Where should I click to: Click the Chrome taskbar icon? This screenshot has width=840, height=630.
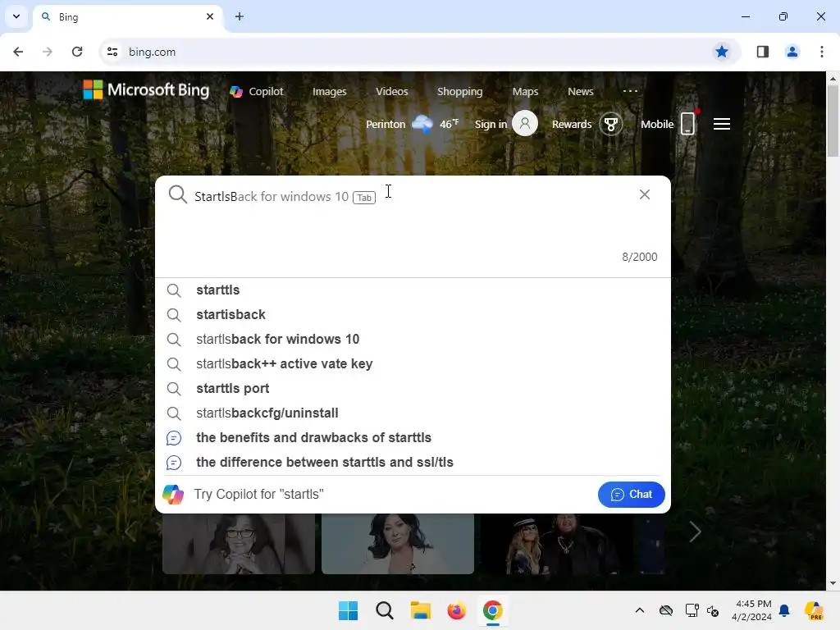(x=493, y=610)
